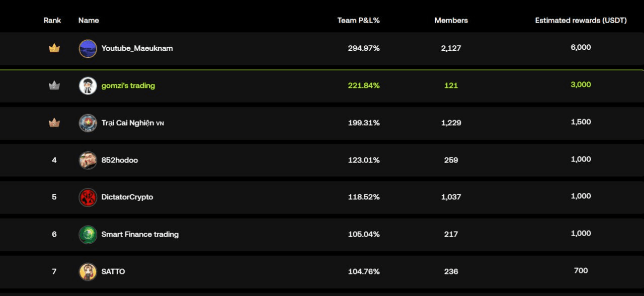Click the silver crown rank icon
Screen dimensions: 644x296
tap(54, 85)
